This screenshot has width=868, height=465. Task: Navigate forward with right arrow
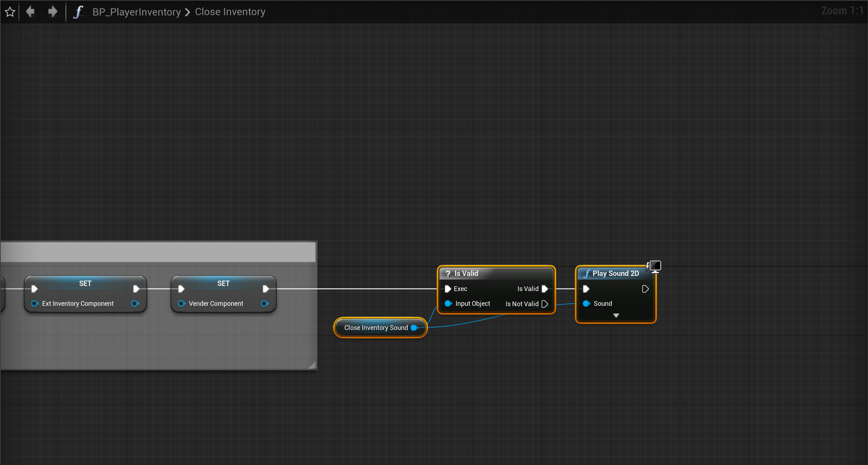[x=53, y=12]
